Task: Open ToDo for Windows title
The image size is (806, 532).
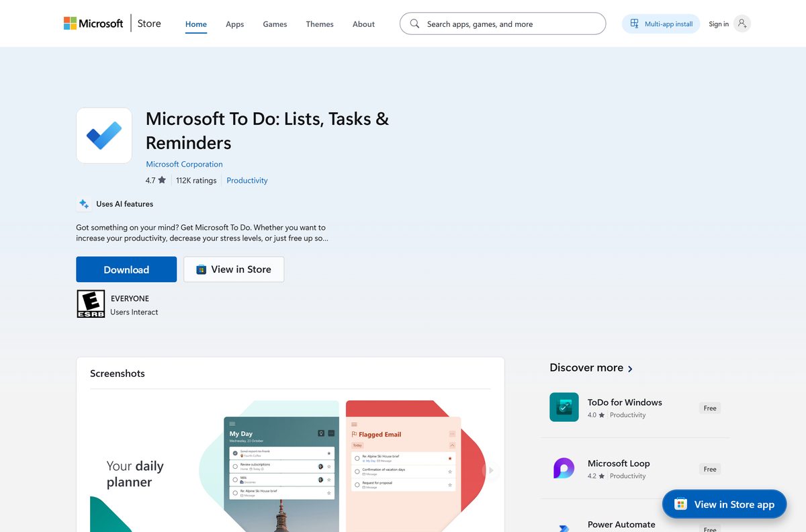Action: click(625, 402)
